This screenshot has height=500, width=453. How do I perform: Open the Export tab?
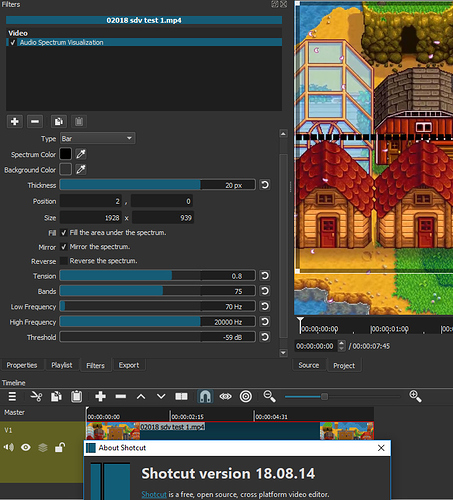(129, 365)
